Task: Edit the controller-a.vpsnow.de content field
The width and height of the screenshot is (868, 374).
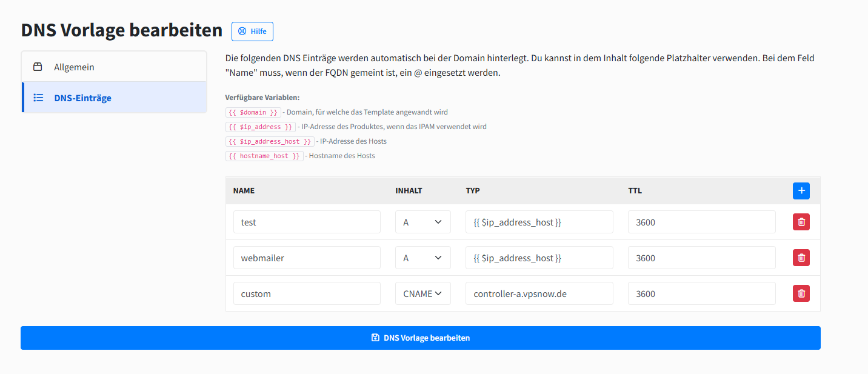Action: (539, 293)
